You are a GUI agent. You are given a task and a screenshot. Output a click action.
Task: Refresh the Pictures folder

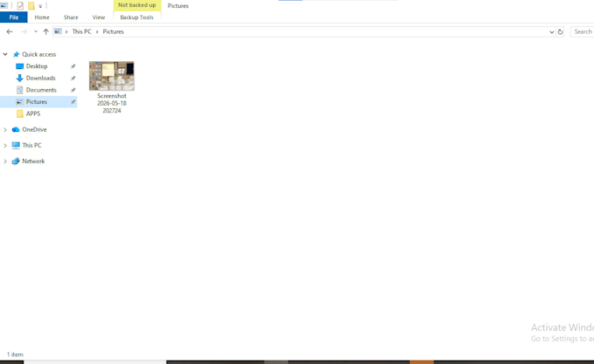(x=560, y=32)
